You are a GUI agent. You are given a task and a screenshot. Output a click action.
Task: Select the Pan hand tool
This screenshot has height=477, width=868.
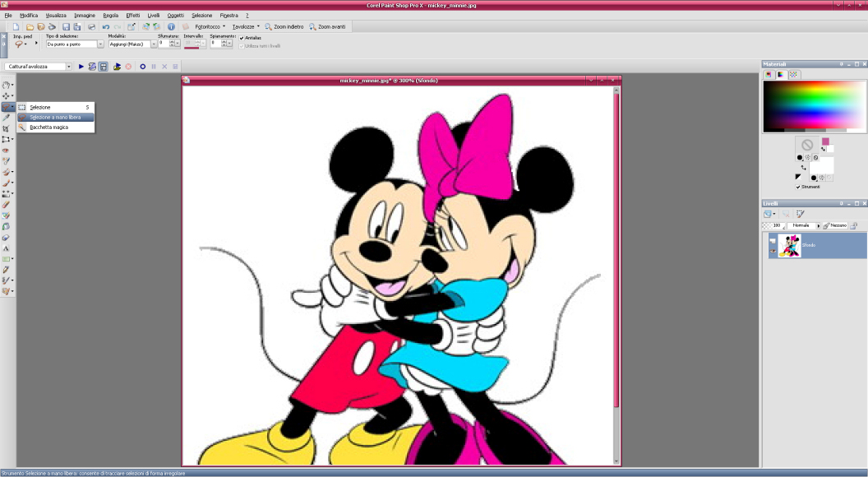point(6,85)
